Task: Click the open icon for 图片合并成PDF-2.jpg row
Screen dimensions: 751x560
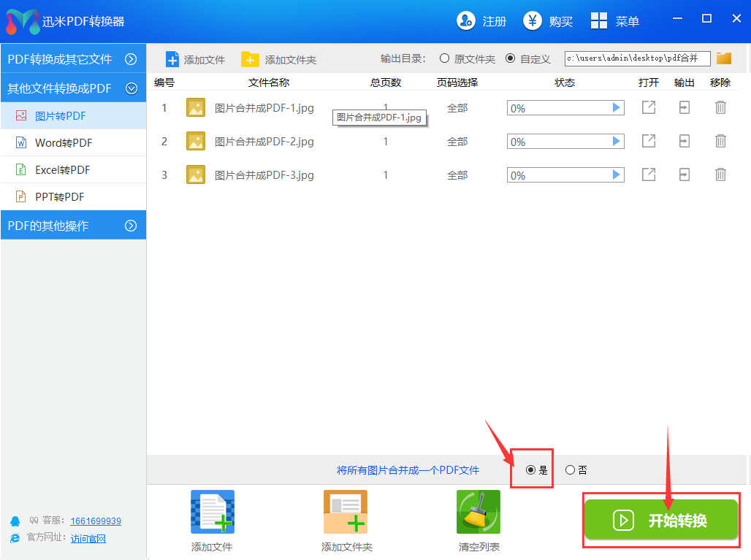Action: tap(648, 141)
